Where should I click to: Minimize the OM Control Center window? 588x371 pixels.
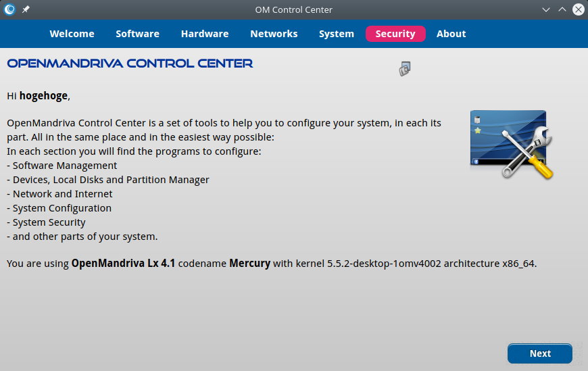(546, 9)
